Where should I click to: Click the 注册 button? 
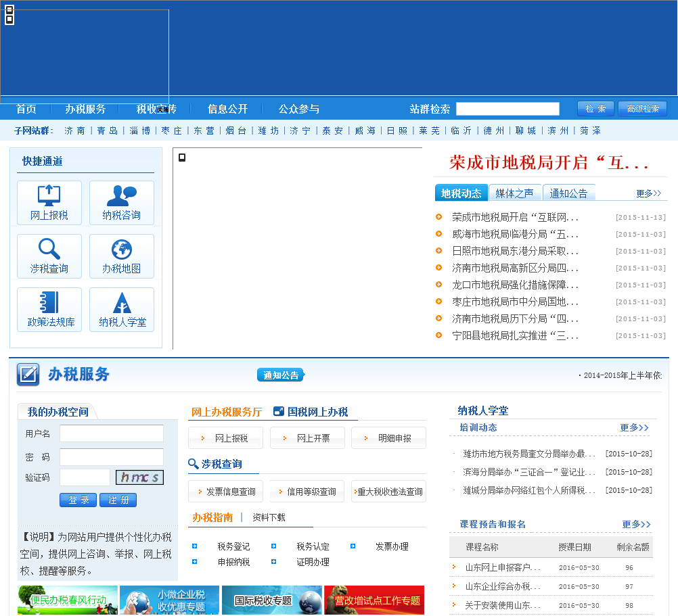click(118, 500)
